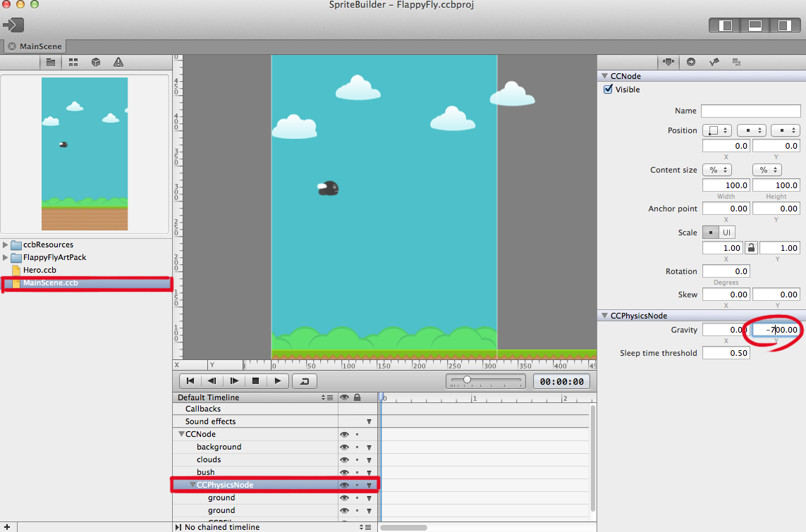The height and width of the screenshot is (532, 806).
Task: Click the Scale X value field
Action: 723,248
